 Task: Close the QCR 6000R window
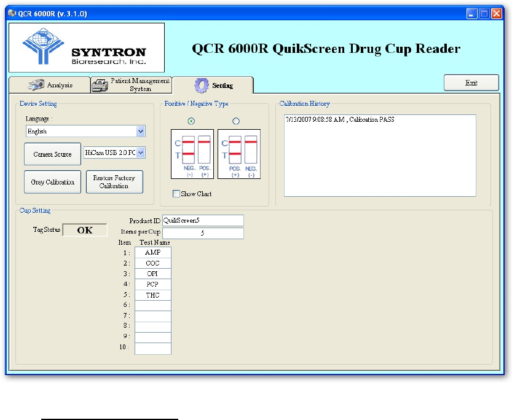(497, 14)
